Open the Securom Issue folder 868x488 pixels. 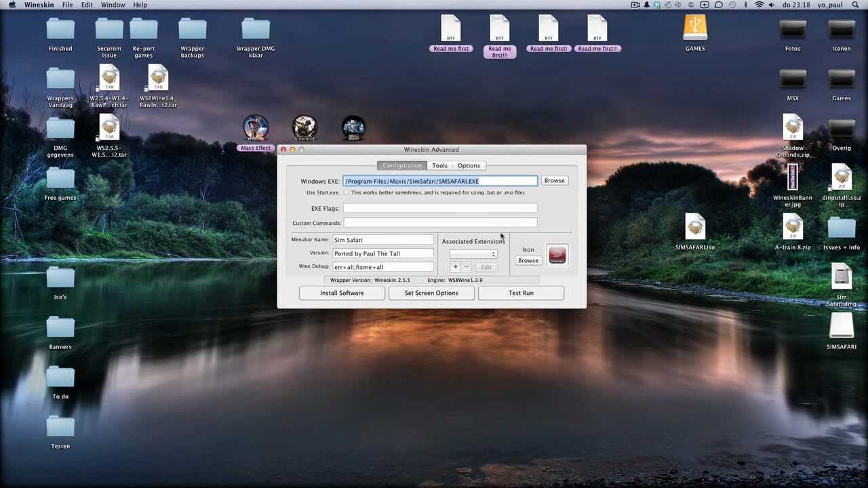109,29
